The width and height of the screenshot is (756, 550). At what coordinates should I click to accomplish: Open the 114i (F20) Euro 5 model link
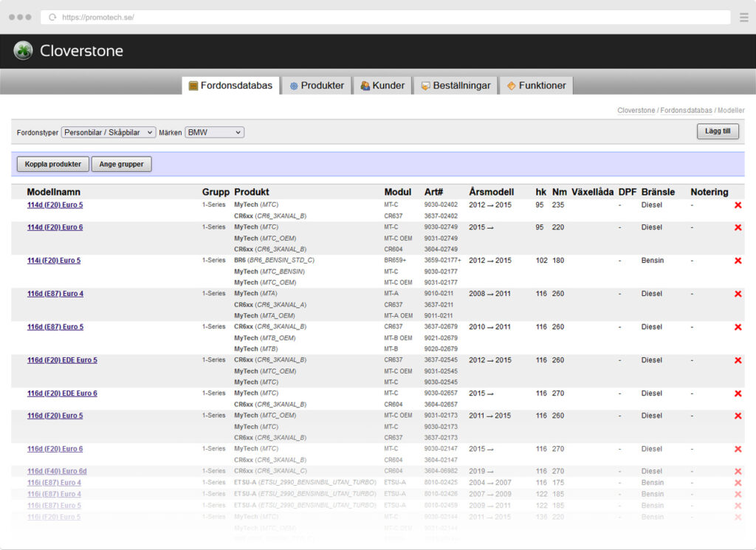point(54,261)
